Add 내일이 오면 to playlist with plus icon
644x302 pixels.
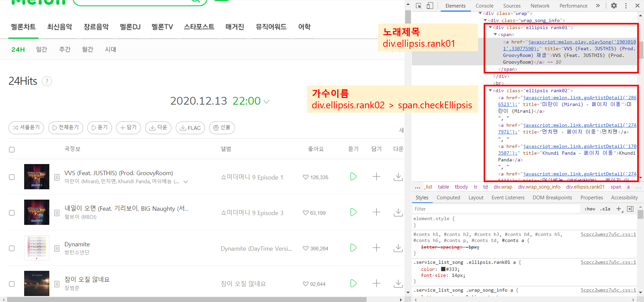tap(376, 212)
